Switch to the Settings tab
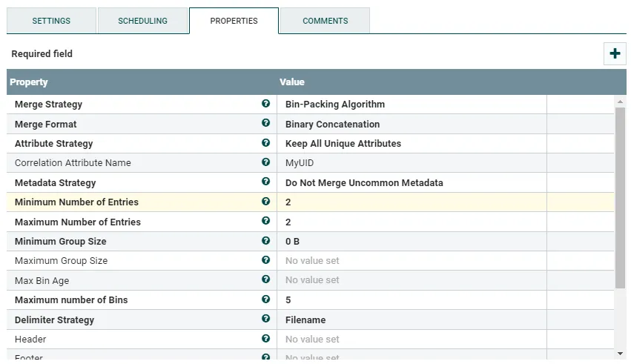 (51, 21)
